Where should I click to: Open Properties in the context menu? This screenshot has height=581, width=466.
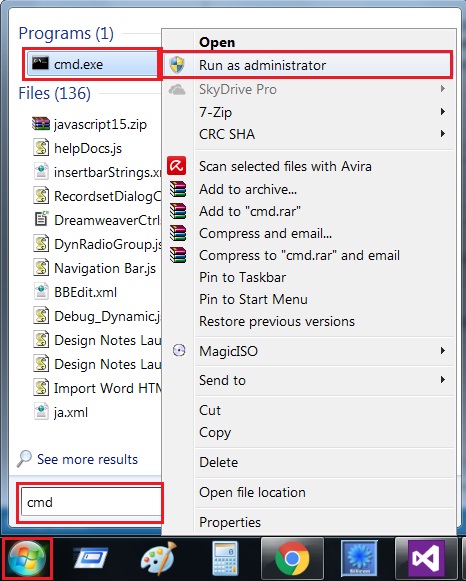click(x=230, y=522)
